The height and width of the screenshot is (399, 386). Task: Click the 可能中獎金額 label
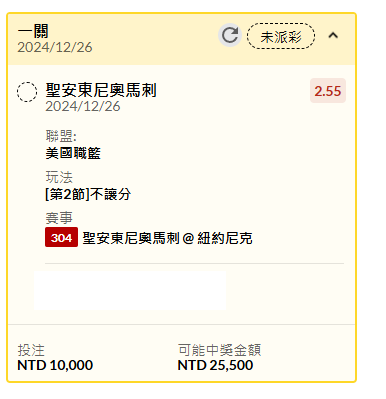(219, 350)
